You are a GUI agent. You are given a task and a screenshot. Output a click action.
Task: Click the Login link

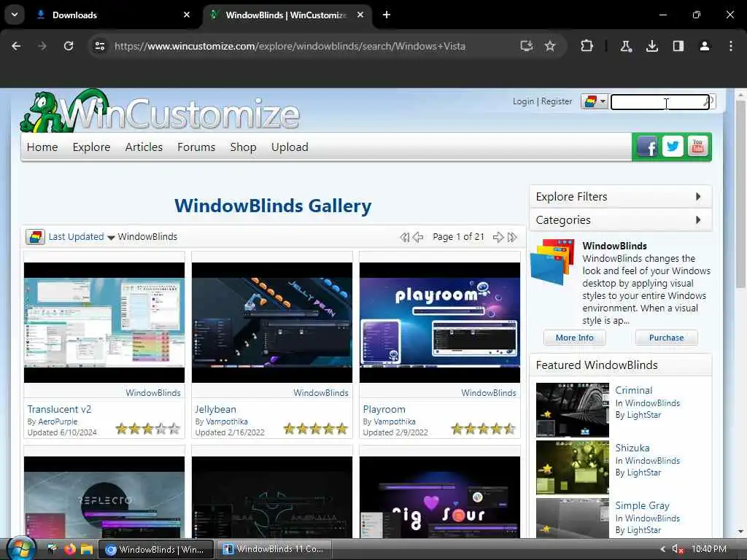click(x=523, y=101)
